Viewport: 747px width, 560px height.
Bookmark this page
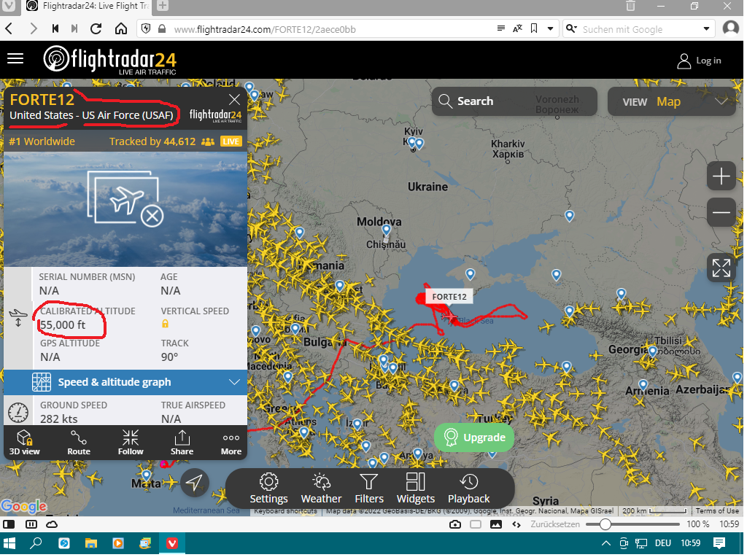pos(534,28)
